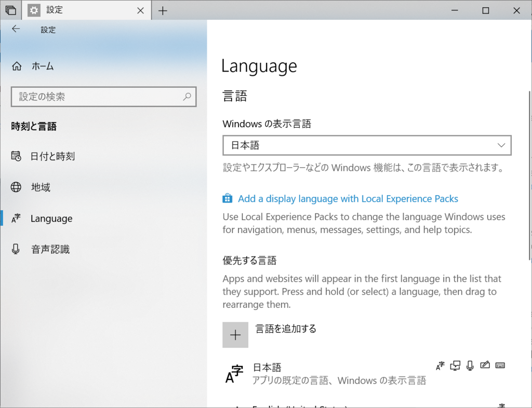Click the text-to-speech monitor icon for 日本語
This screenshot has height=408, width=532.
[x=455, y=365]
